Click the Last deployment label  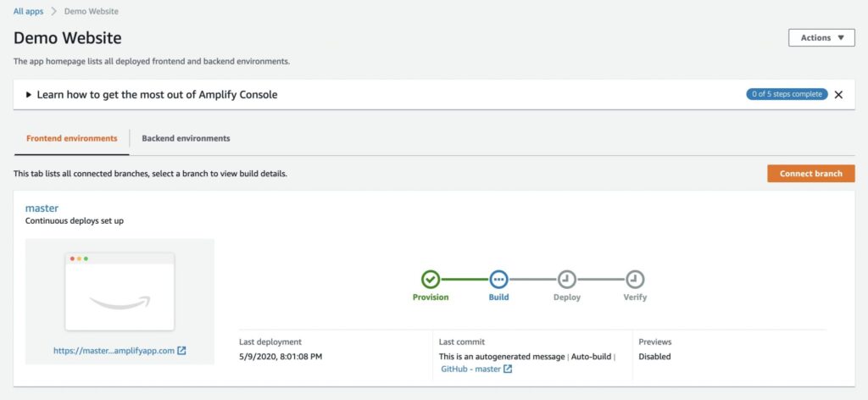point(270,342)
